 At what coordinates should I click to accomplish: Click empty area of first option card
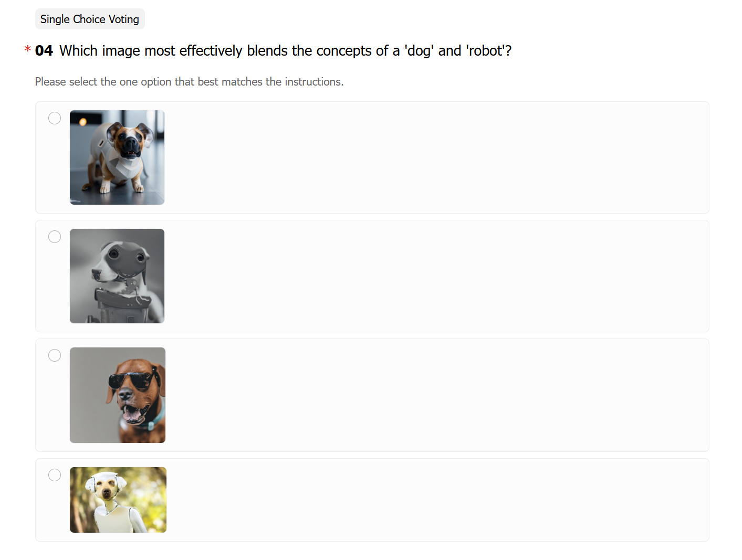point(436,157)
